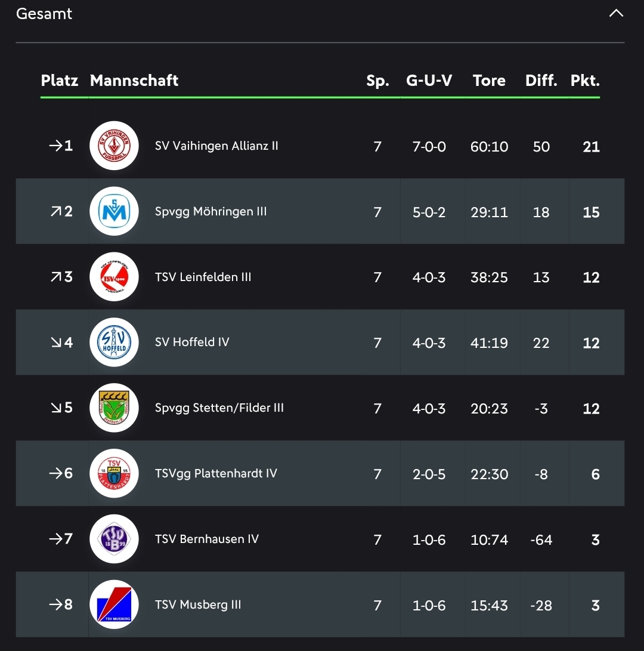
Task: Click the TSV Musberg III logo
Action: point(114,604)
